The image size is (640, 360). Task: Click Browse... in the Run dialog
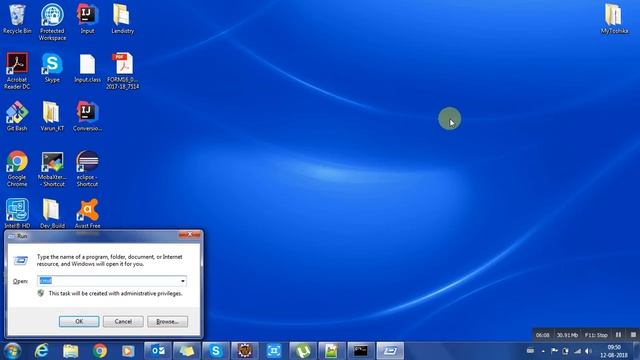(x=167, y=322)
